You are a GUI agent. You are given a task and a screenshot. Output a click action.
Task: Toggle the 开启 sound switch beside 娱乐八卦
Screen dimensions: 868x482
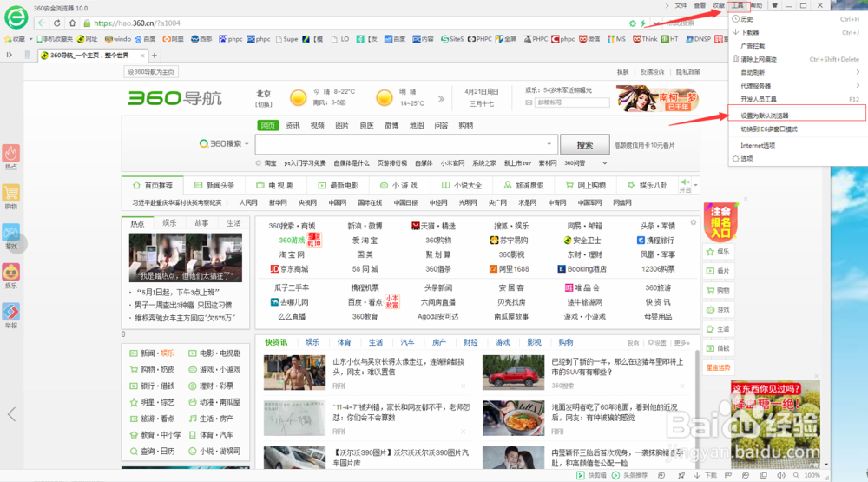(686, 186)
